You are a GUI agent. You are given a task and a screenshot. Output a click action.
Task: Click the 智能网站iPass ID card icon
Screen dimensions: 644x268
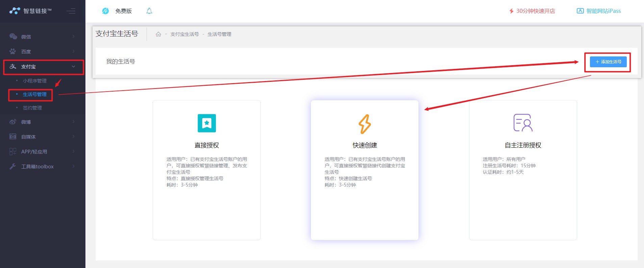580,11
